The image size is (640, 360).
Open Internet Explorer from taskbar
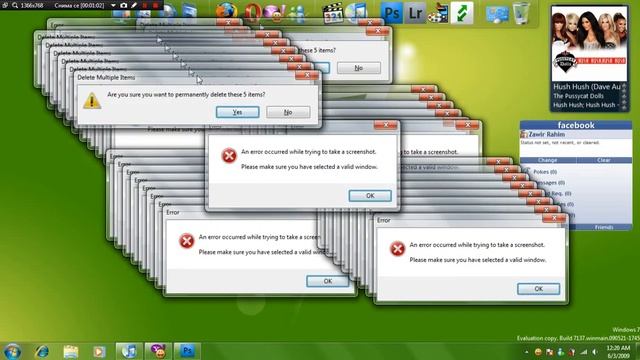(42, 351)
